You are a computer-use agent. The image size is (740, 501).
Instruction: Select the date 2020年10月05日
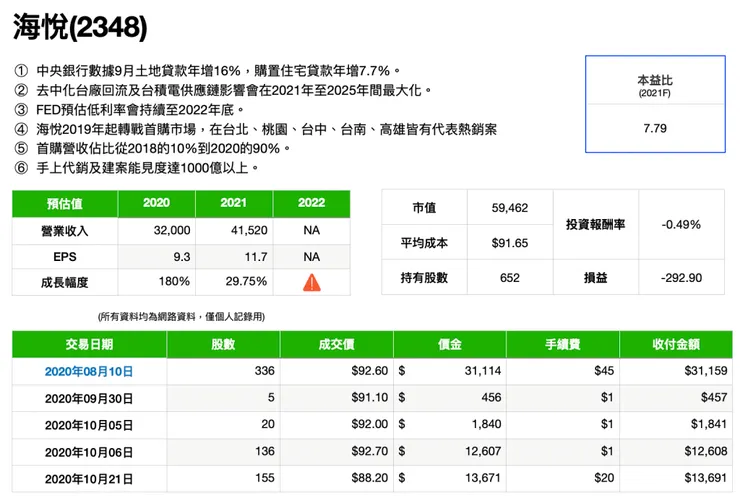pyautogui.click(x=89, y=425)
